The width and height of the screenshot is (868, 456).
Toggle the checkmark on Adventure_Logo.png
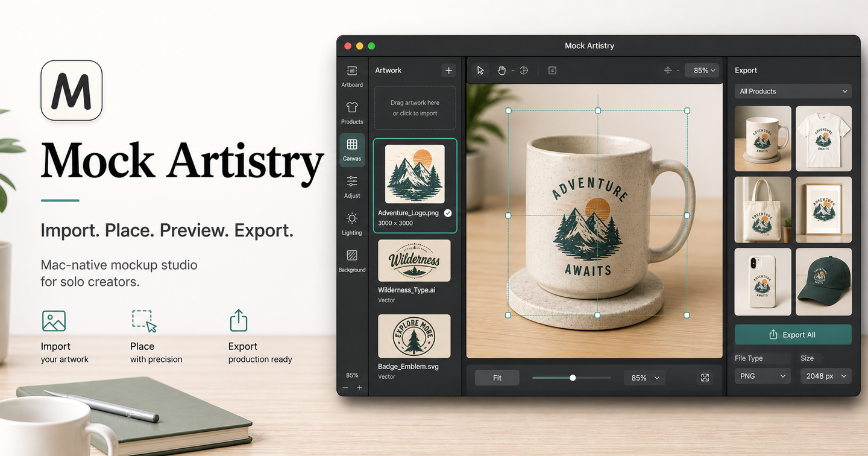coord(448,213)
